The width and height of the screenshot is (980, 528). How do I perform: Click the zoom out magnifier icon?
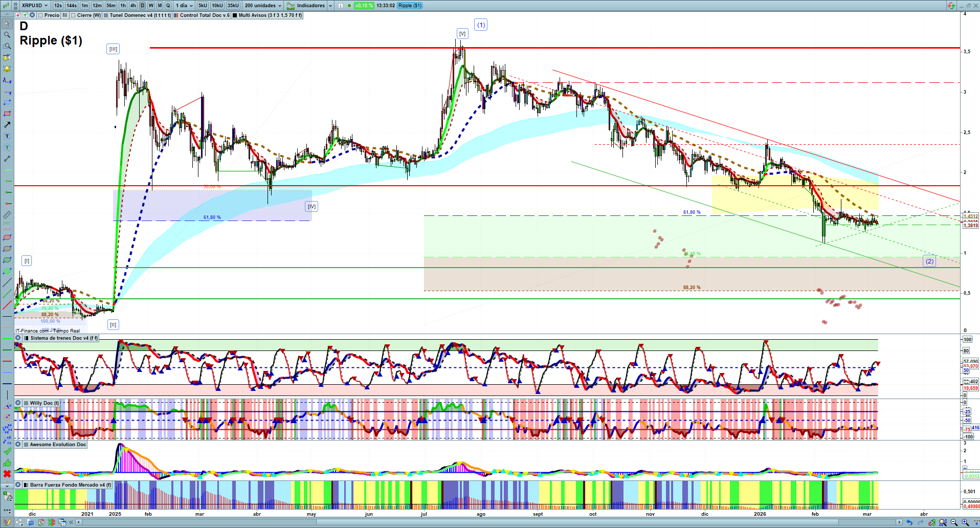tap(954, 522)
